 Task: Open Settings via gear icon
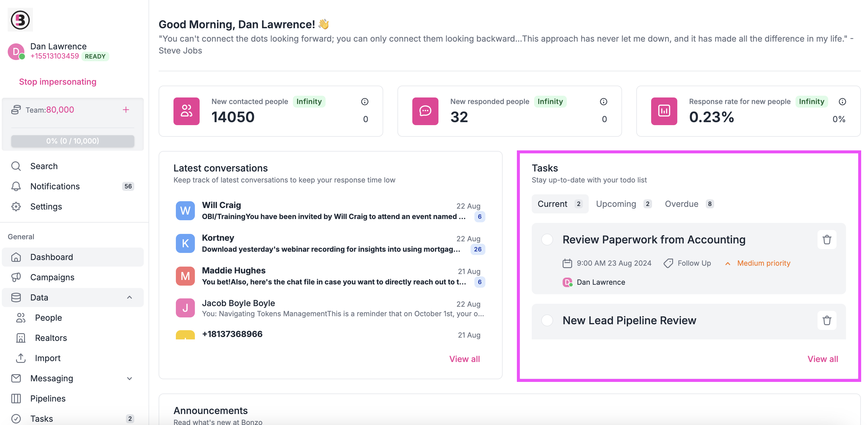[x=16, y=207]
